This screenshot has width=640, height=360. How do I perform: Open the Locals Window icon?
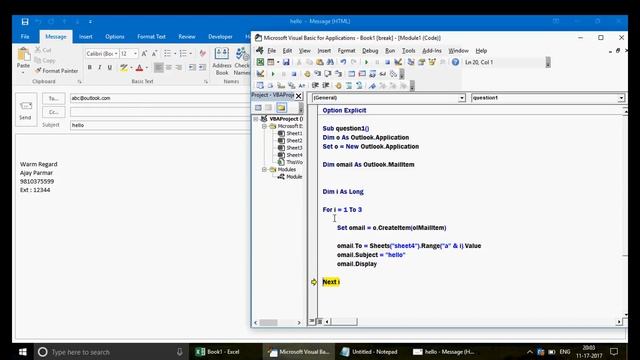[x=351, y=74]
